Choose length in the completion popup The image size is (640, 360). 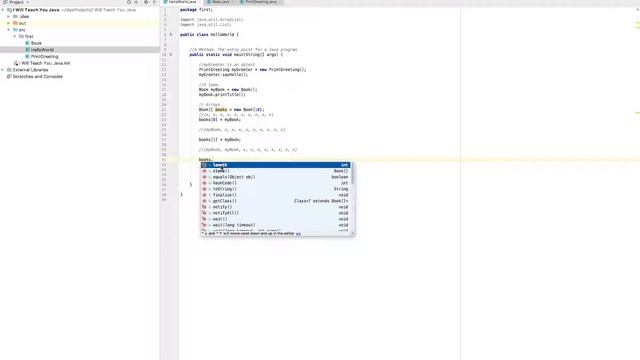pyautogui.click(x=276, y=165)
